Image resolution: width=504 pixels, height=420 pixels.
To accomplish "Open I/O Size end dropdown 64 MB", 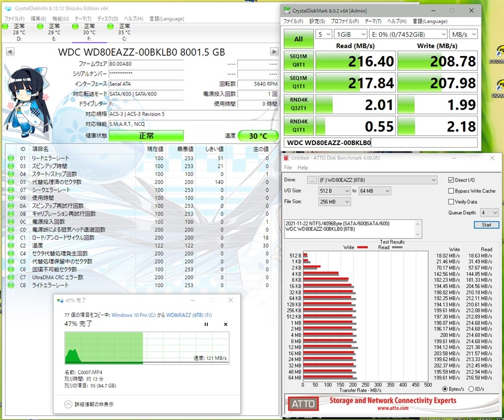I will pos(375,191).
